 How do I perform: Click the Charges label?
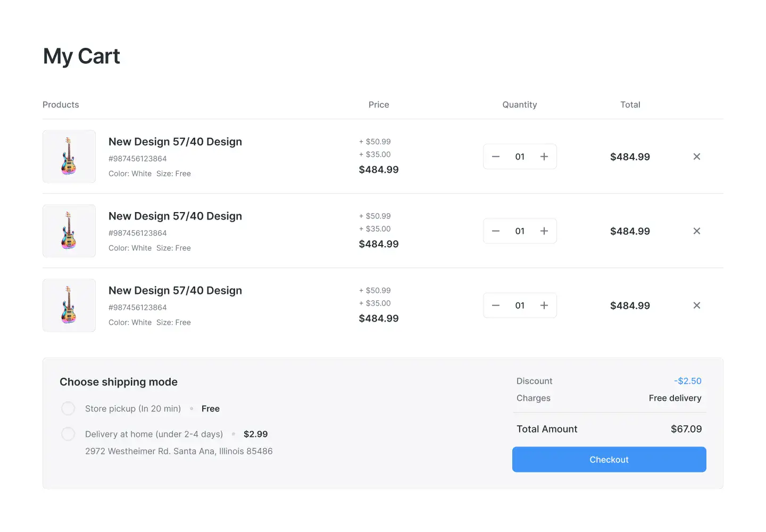pos(534,398)
